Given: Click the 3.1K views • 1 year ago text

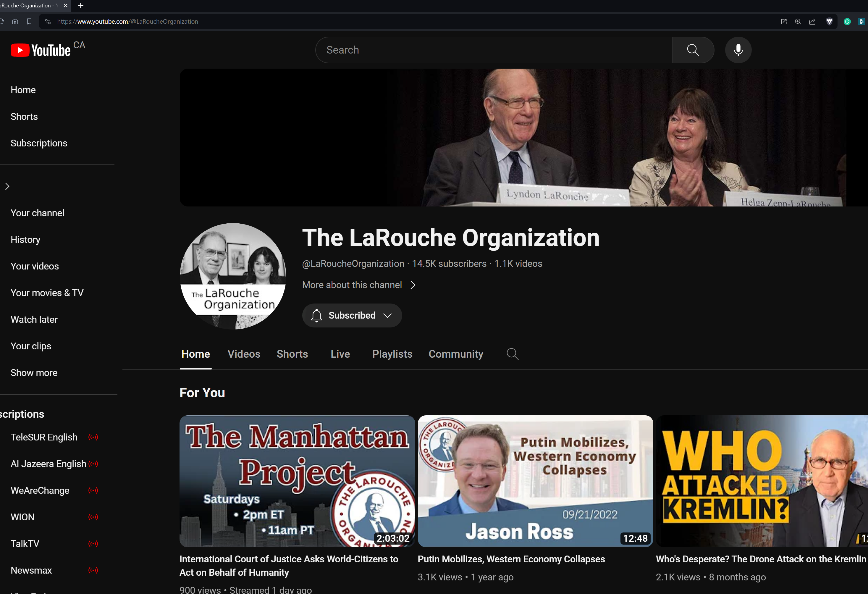Looking at the screenshot, I should click(x=465, y=577).
